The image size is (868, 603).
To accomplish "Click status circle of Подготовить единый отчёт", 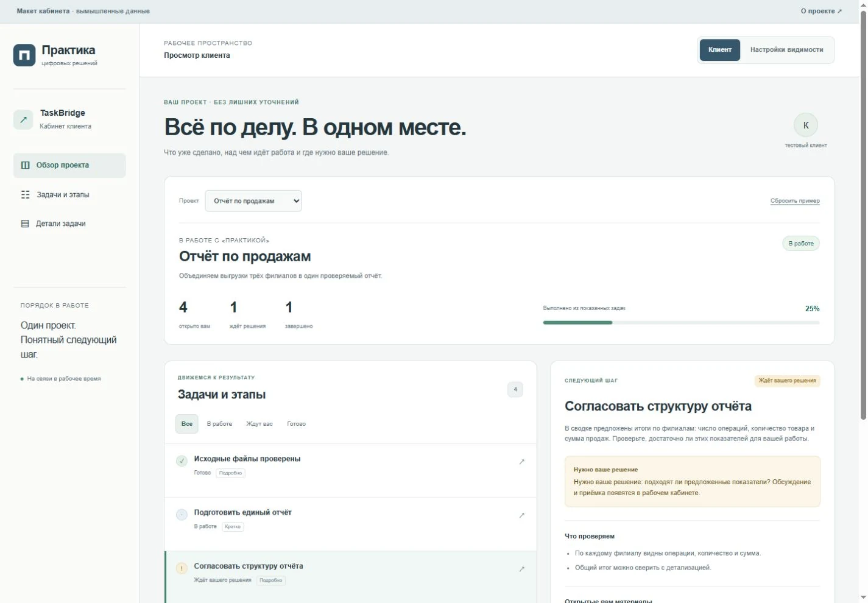I will 182,515.
